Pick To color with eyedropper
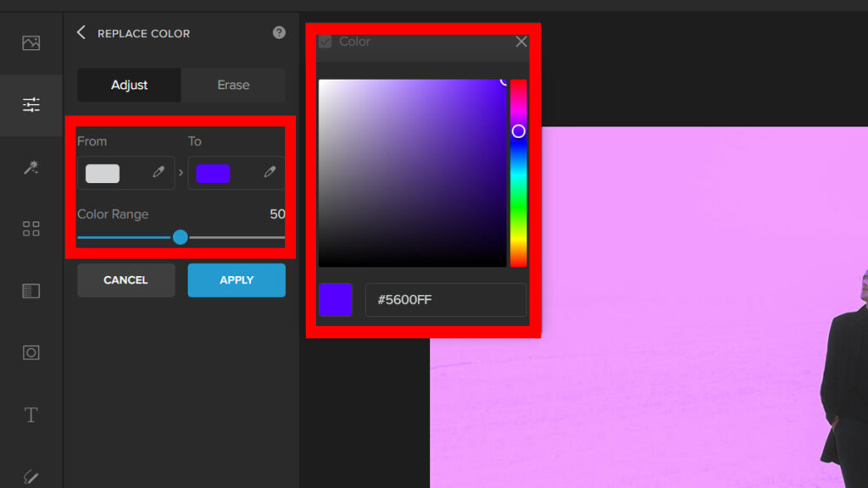 [x=270, y=173]
